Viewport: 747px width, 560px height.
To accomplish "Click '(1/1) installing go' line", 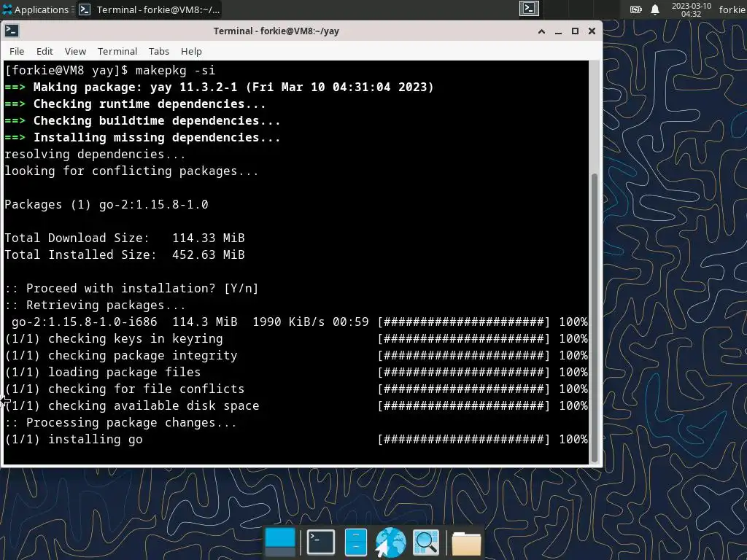I will click(x=74, y=439).
